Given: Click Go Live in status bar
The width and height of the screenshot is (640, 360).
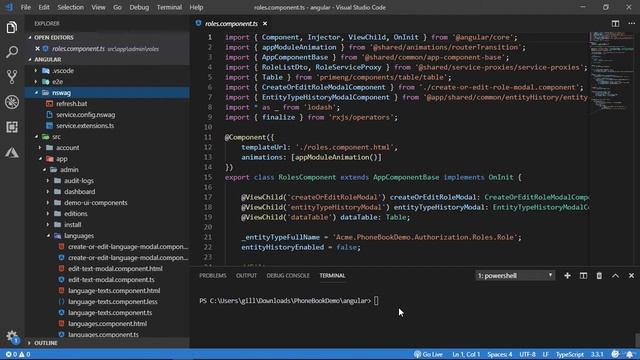Looking at the screenshot, I should [428, 354].
